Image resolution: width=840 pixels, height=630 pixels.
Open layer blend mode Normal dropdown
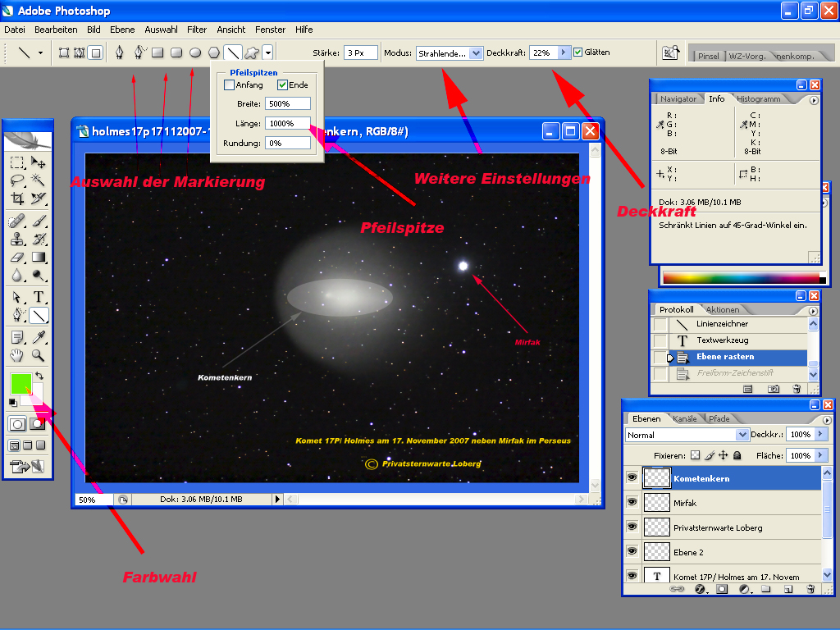point(742,435)
